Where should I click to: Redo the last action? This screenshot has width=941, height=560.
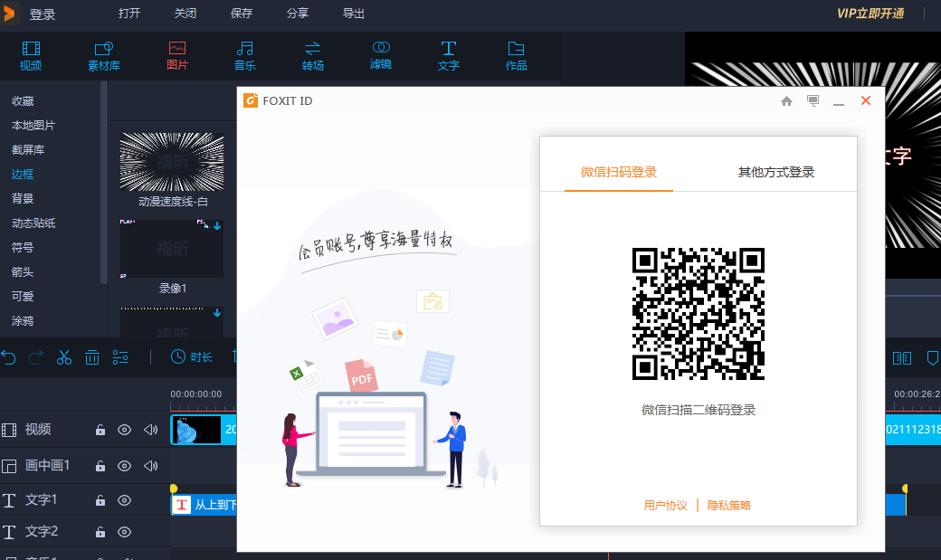[34, 358]
